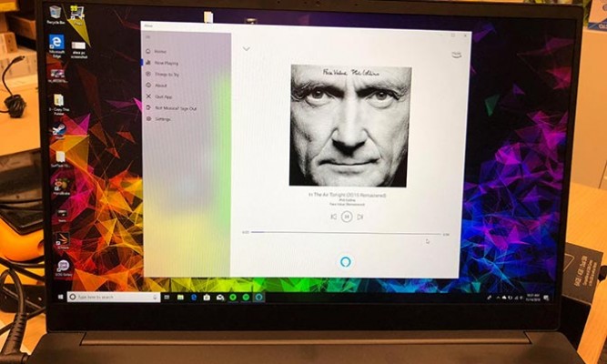This screenshot has width=607, height=364.
Task: Open the hamburger menu icon in Alexa sidebar
Action: tap(147, 36)
